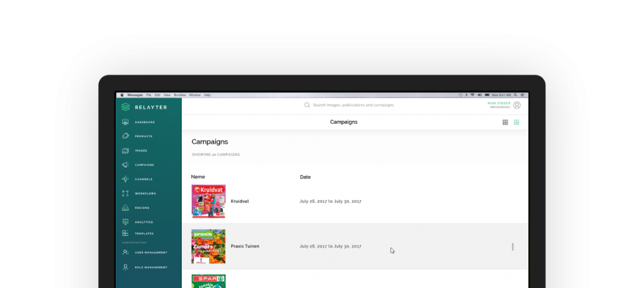Open the View menu
The image size is (644, 288).
(167, 95)
